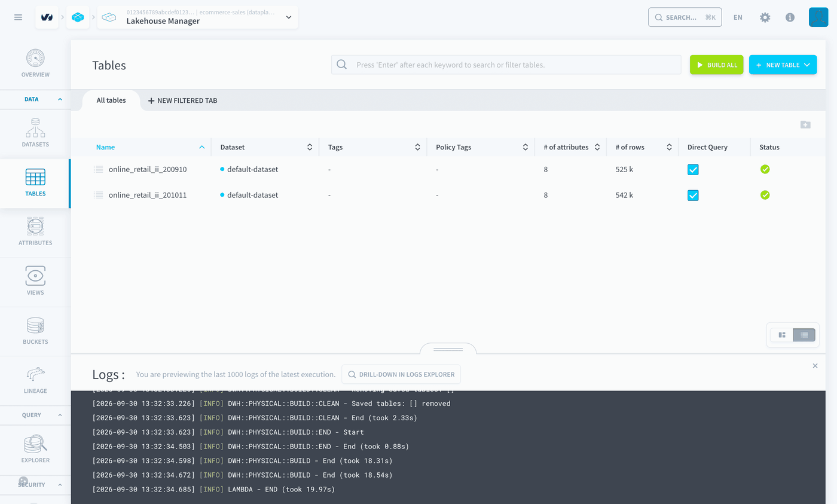The width and height of the screenshot is (837, 504).
Task: Collapse the QUERY sidebar section
Action: pyautogui.click(x=60, y=415)
